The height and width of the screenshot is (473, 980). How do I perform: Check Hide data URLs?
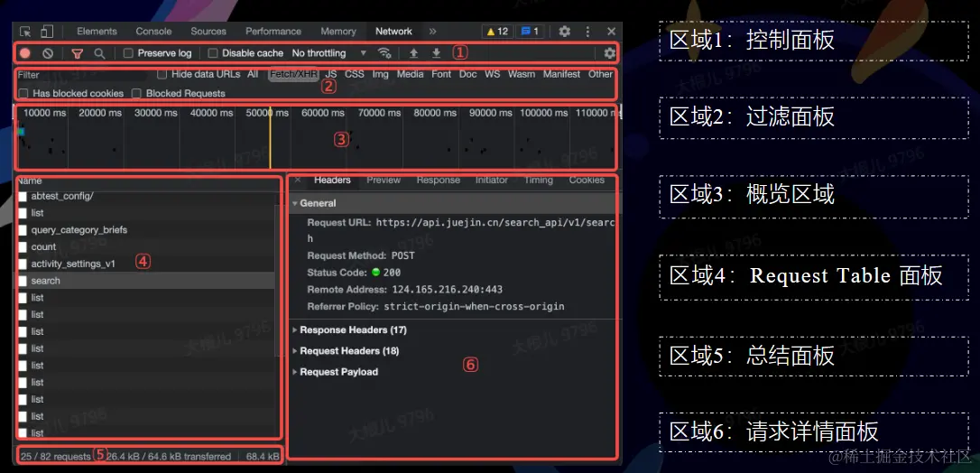[162, 74]
